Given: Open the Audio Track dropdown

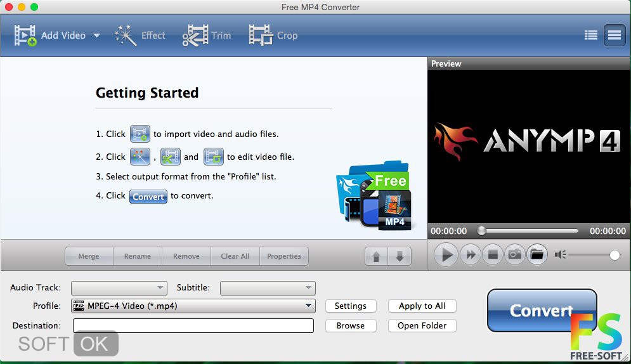Looking at the screenshot, I should coord(119,288).
